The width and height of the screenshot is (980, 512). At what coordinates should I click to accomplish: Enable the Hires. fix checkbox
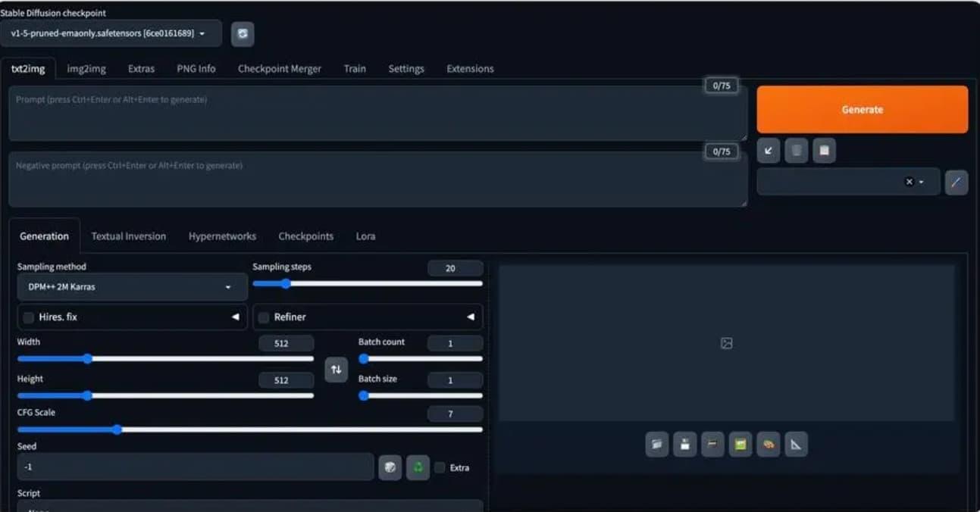coord(29,317)
